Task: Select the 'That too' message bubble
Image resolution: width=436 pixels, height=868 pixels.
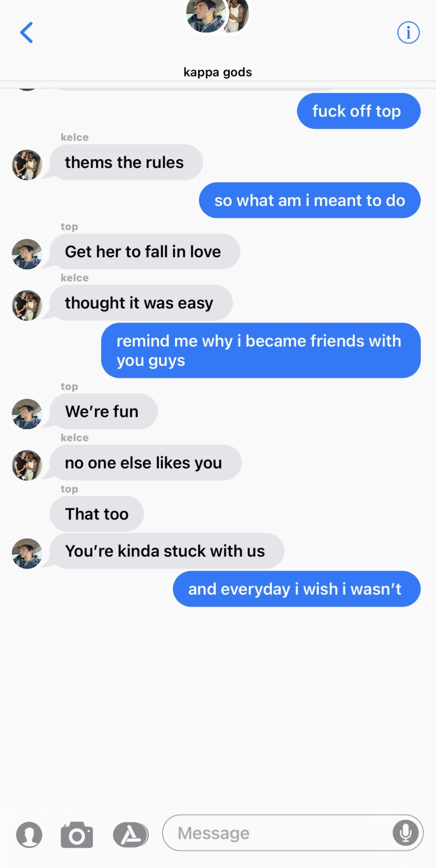Action: click(x=97, y=514)
